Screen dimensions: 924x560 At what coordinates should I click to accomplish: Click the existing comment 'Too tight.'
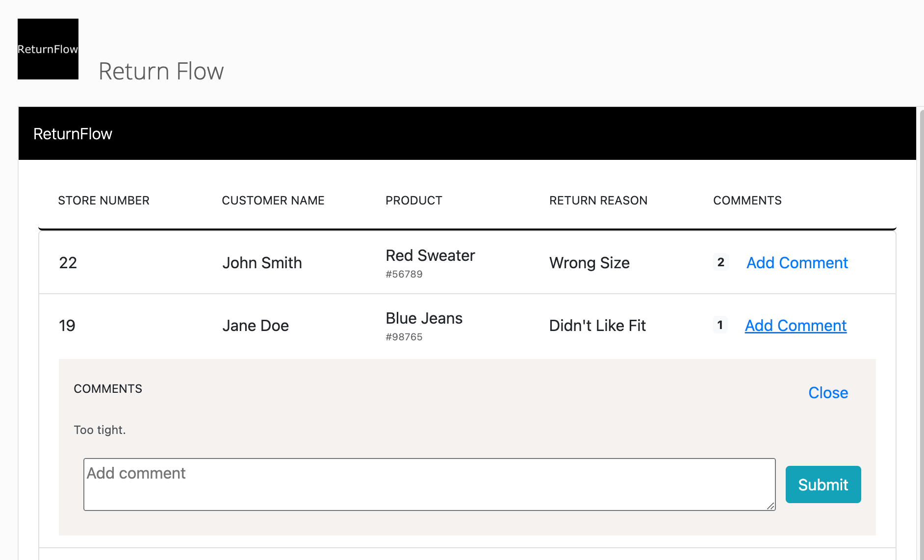[x=100, y=430]
